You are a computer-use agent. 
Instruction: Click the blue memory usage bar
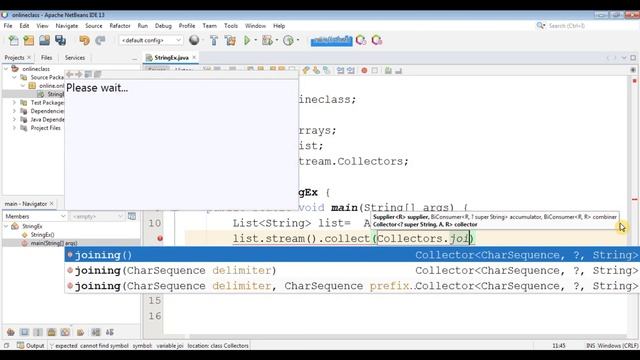331,40
